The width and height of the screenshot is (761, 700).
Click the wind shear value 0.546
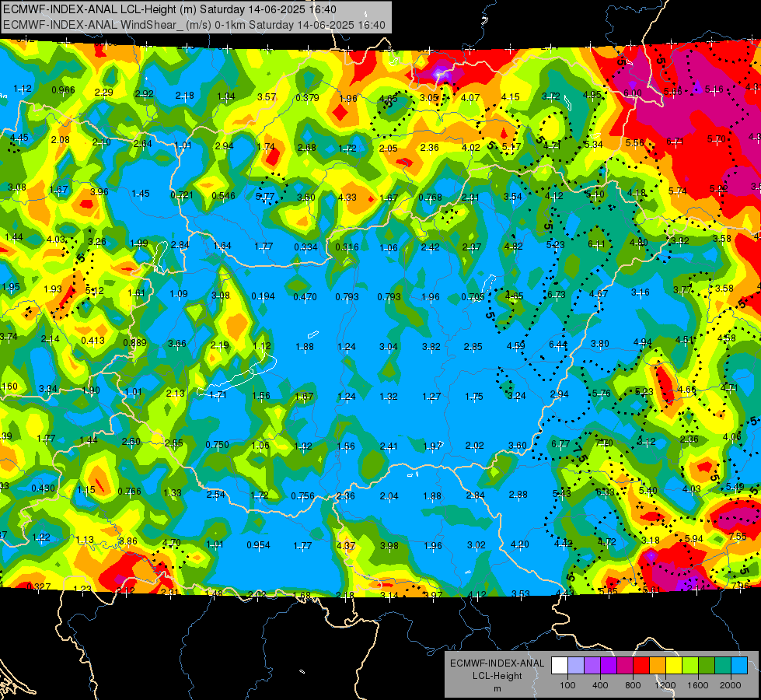pyautogui.click(x=223, y=196)
